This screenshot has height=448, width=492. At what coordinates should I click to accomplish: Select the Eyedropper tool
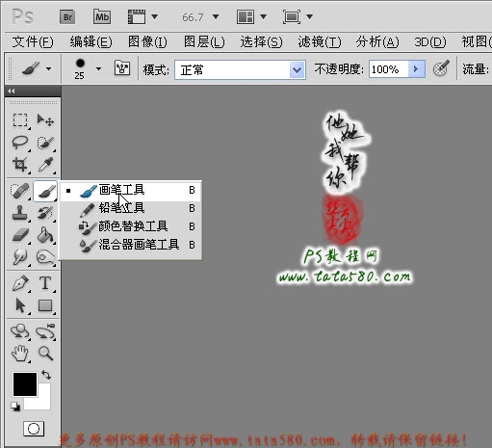pyautogui.click(x=45, y=165)
